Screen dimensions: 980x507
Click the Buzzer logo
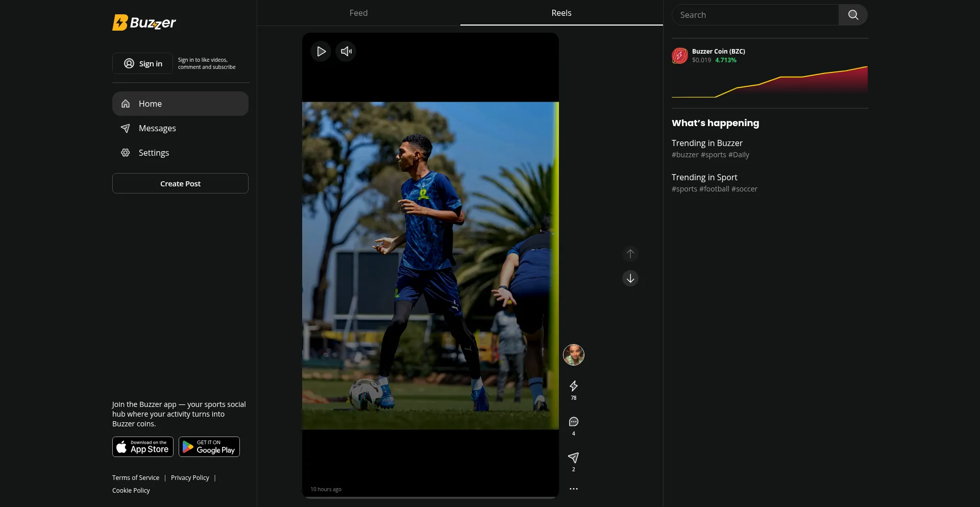(144, 22)
